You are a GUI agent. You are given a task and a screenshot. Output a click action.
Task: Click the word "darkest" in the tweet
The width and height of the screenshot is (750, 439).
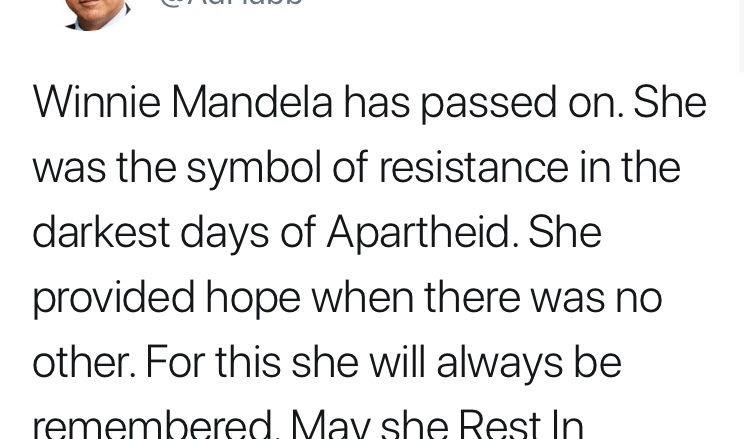(x=101, y=232)
